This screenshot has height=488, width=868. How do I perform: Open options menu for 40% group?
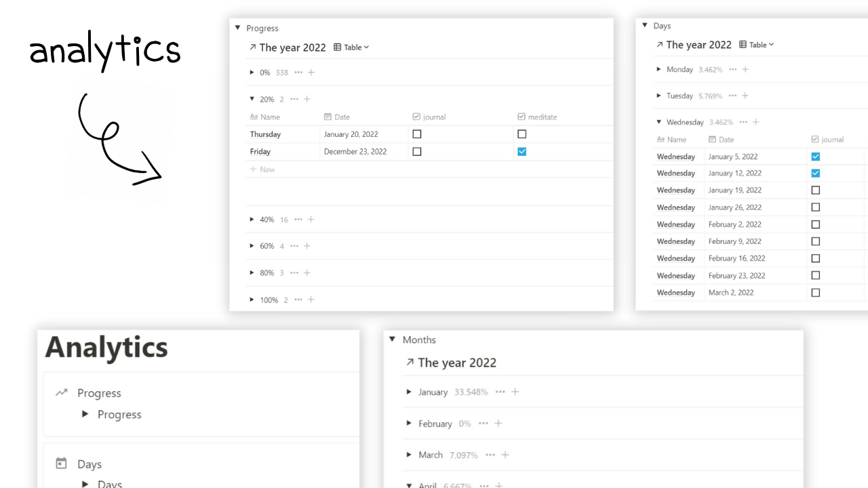pos(298,220)
